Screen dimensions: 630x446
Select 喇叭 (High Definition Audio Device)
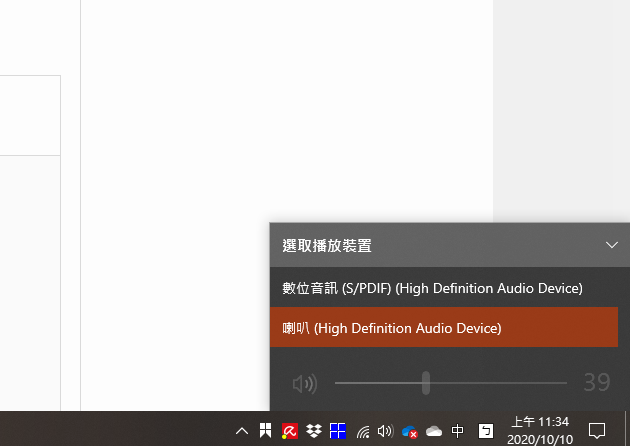point(444,327)
